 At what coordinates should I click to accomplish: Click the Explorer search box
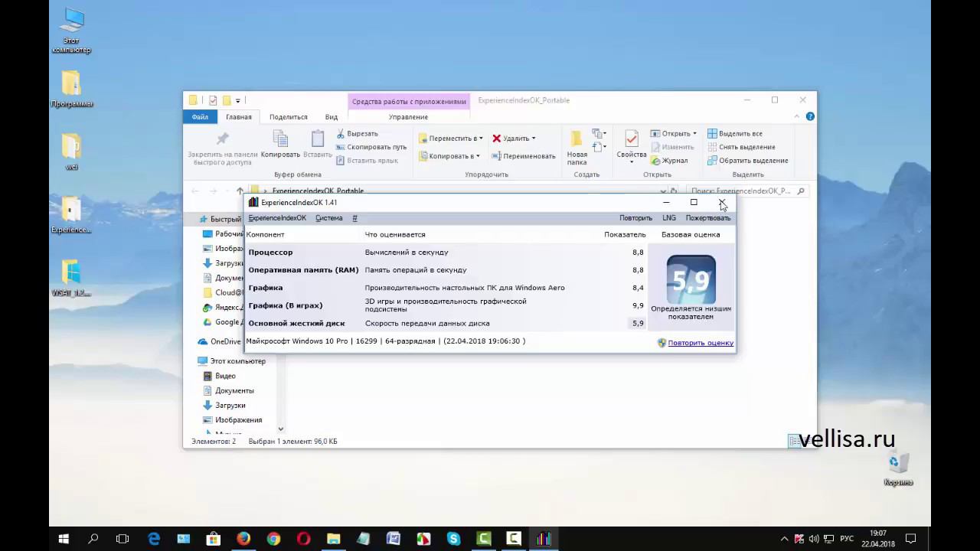point(746,191)
